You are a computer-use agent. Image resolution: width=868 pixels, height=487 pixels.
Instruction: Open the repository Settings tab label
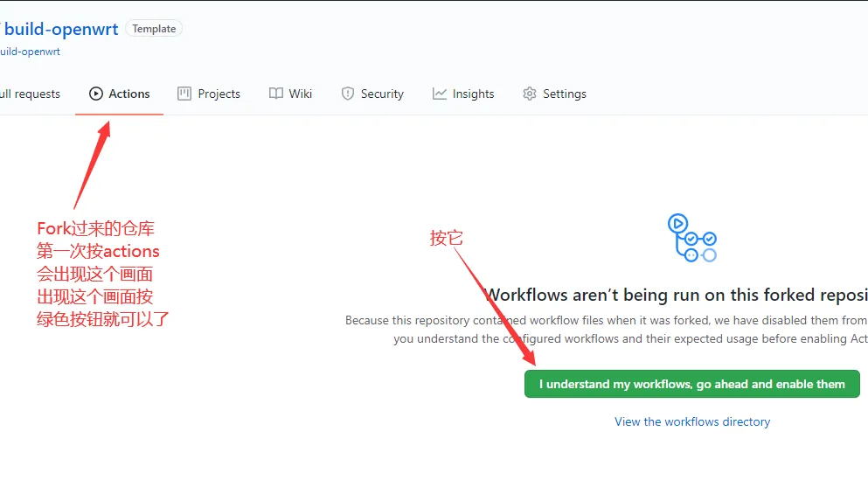coord(564,94)
